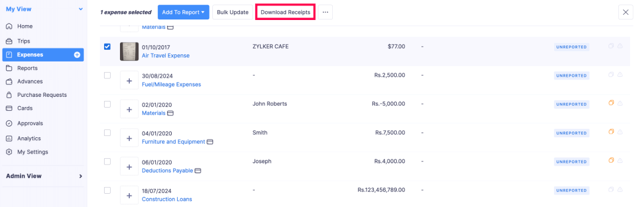Add receipt to Fuel/Mileage Expenses row
644x207 pixels.
pyautogui.click(x=129, y=80)
